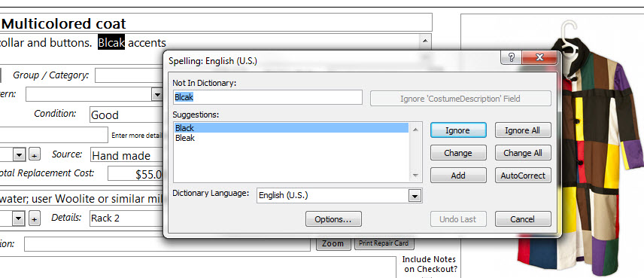Click plus button next to Source label
The image size is (644, 278).
[35, 155]
